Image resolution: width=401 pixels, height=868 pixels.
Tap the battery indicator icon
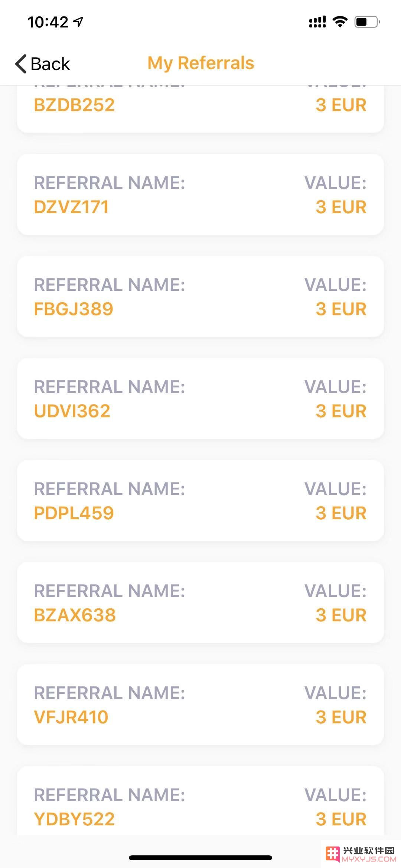point(367,22)
